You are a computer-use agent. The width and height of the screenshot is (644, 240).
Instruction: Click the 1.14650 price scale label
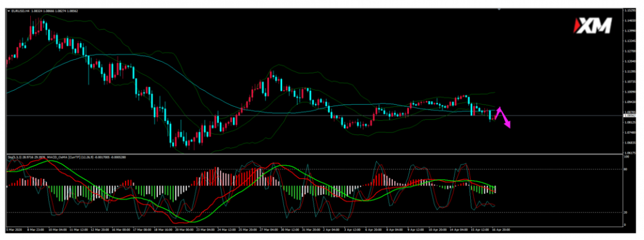(x=629, y=21)
